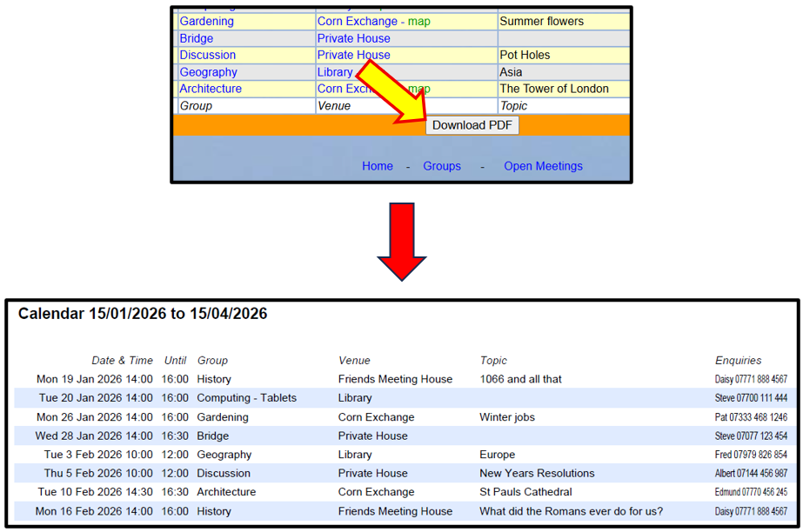
Task: Click 'Edmund 07770 456 245' enquiry contact
Action: [x=751, y=492]
